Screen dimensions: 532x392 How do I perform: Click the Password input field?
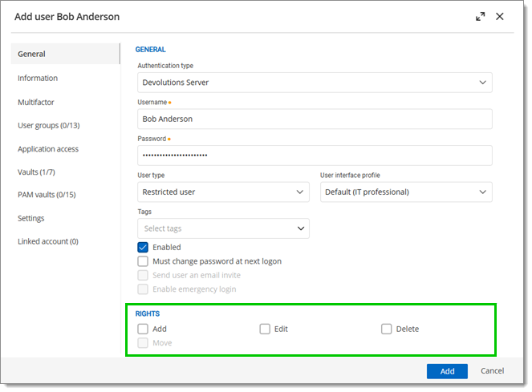(x=315, y=156)
